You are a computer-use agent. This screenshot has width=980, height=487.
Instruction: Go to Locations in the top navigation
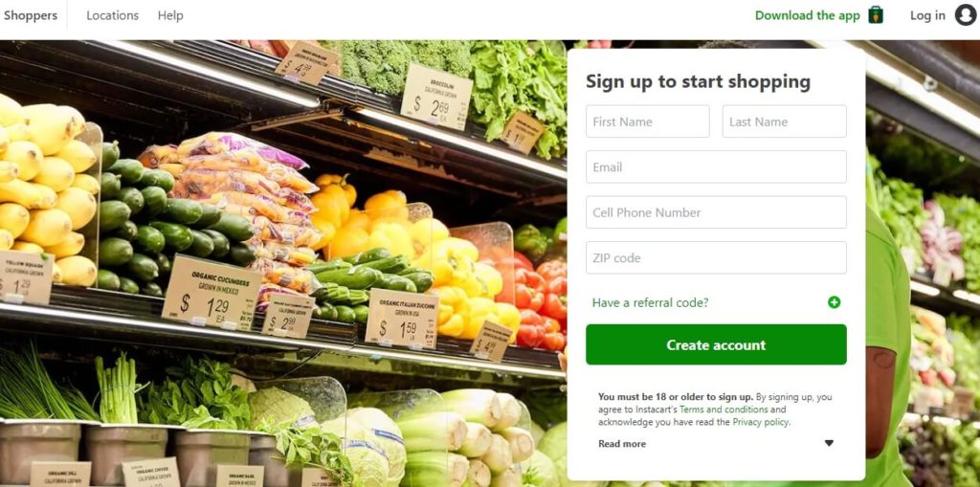tap(113, 15)
